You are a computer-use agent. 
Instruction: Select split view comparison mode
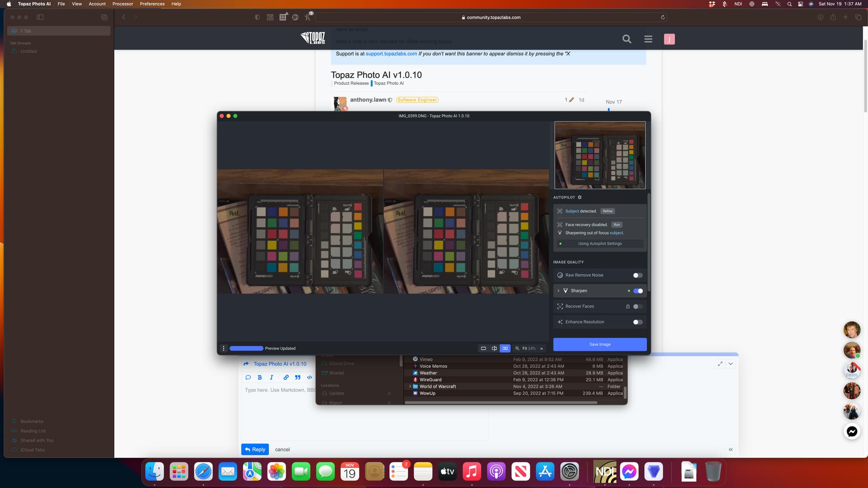point(494,348)
